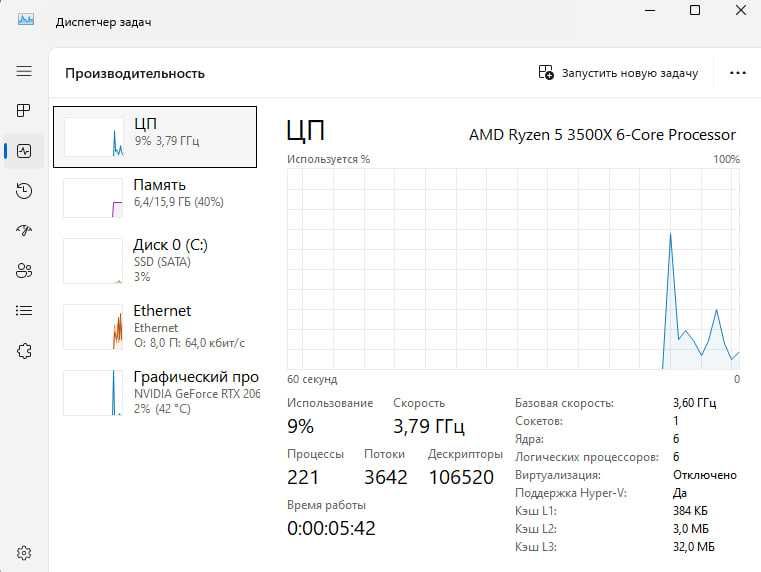
Task: Select the ЦП performance item
Action: tap(155, 137)
